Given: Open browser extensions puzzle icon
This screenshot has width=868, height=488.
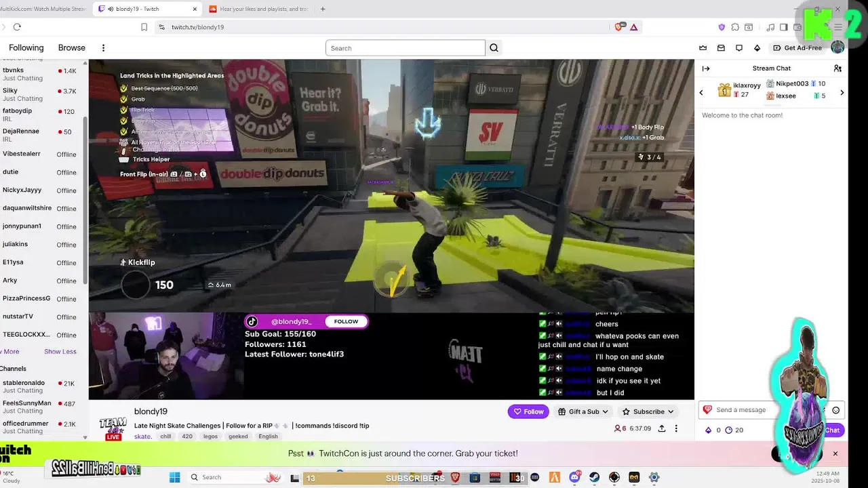Looking at the screenshot, I should (735, 27).
